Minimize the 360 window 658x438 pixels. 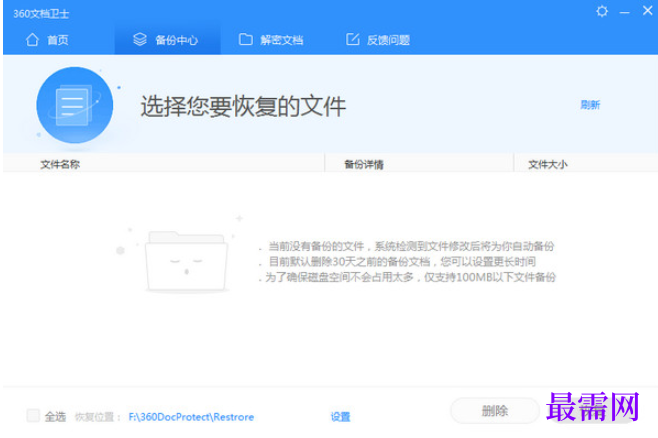[x=624, y=13]
